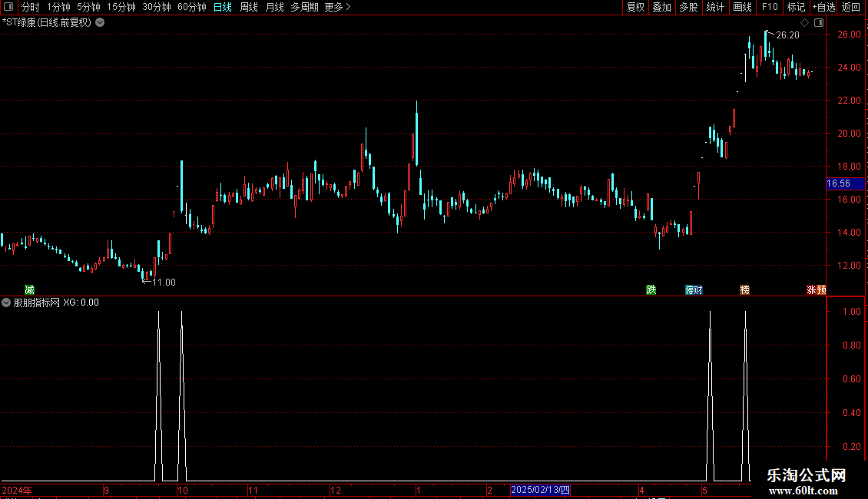The height and width of the screenshot is (499, 868).
Task: Click the XG: 0.00 indicator value
Action: [x=81, y=302]
